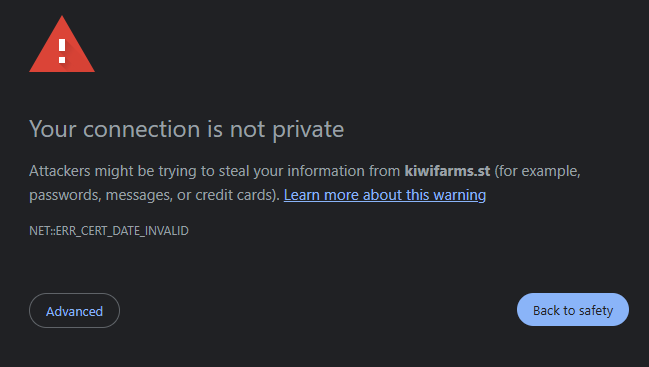This screenshot has height=367, width=649.
Task: Open the Advanced options button
Action: [75, 310]
